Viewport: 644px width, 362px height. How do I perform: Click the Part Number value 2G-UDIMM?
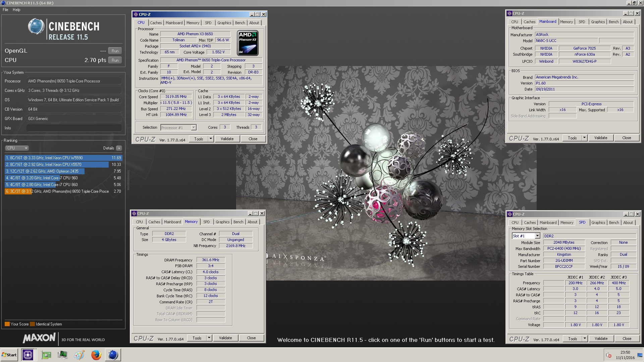click(x=564, y=260)
